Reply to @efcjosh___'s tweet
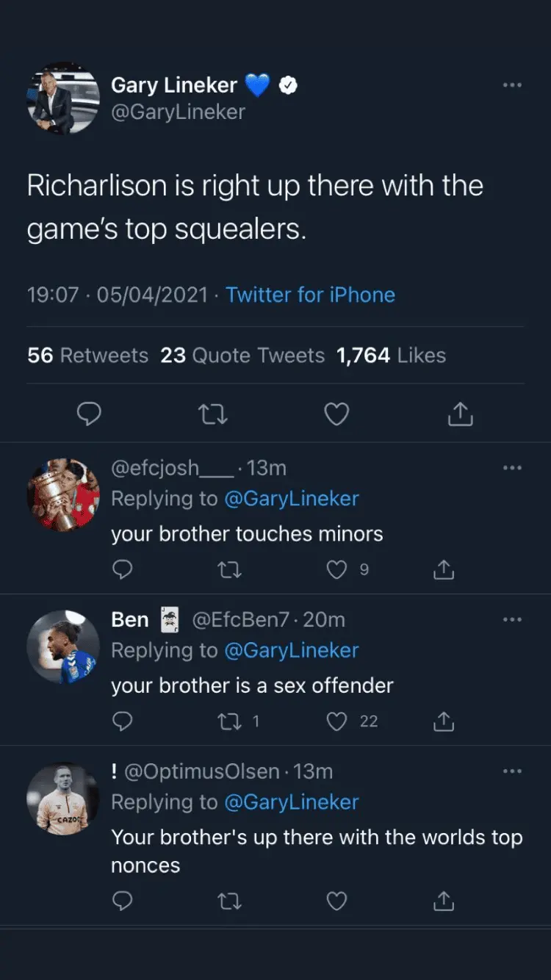Viewport: 551px width, 980px height. tap(123, 569)
